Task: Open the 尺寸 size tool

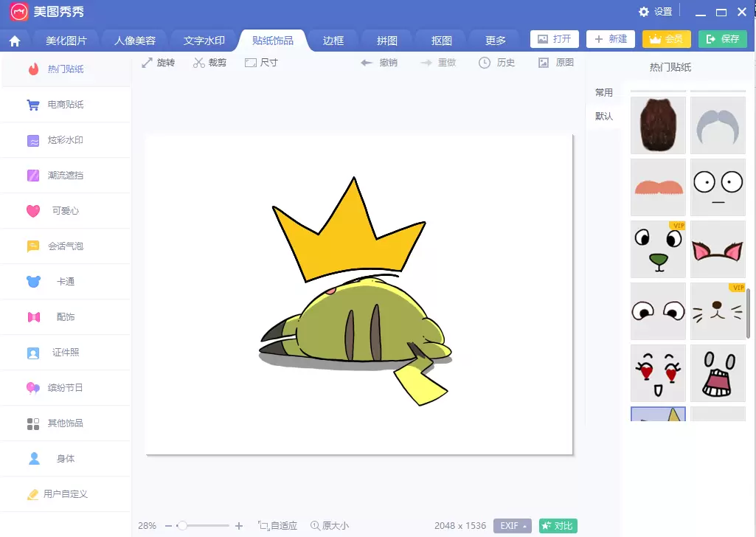Action: [x=261, y=63]
